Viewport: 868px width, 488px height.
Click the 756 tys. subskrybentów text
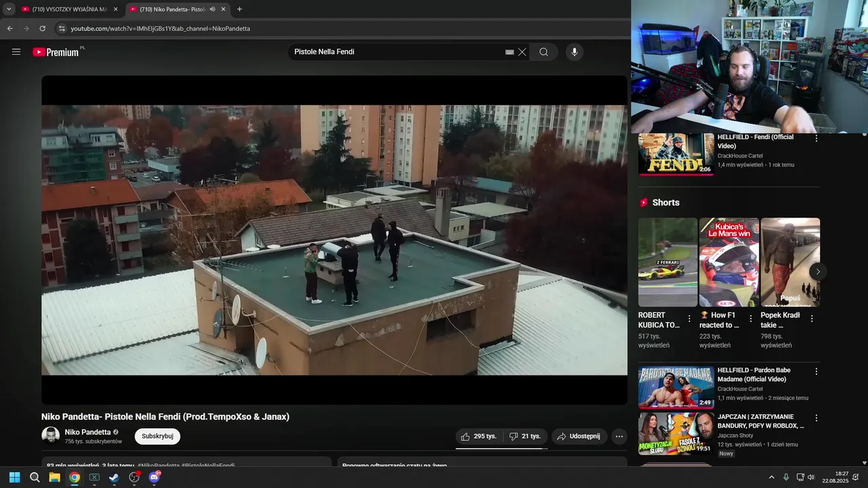(x=93, y=441)
